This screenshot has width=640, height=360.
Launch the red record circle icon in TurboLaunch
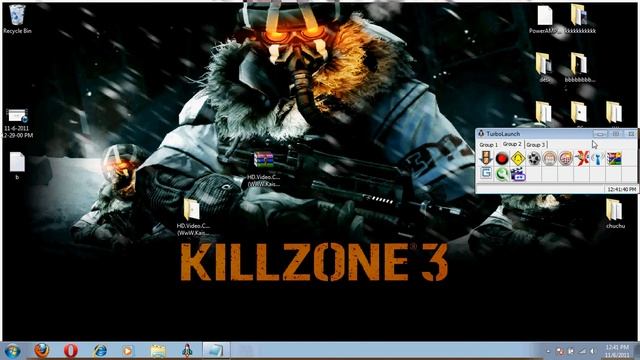(x=502, y=158)
